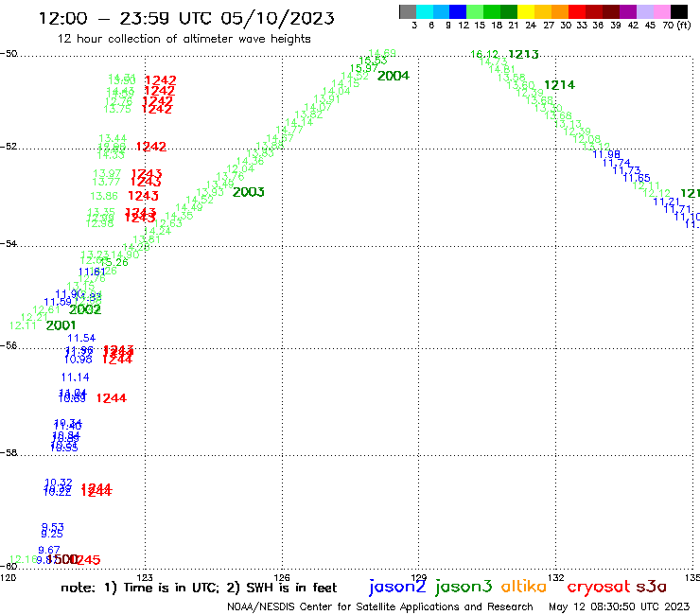
Task: Click the chart title '12:00 – 23:59 UTC 05/10/2023'
Action: (x=186, y=18)
